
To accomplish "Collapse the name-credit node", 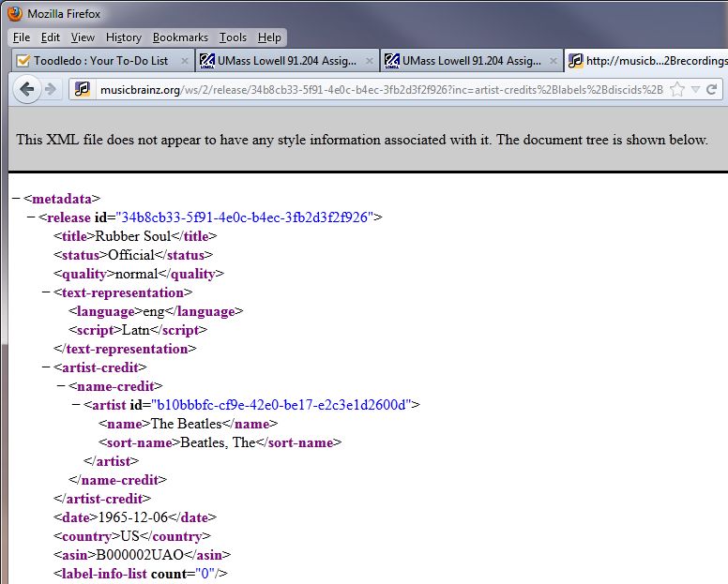I will (61, 386).
